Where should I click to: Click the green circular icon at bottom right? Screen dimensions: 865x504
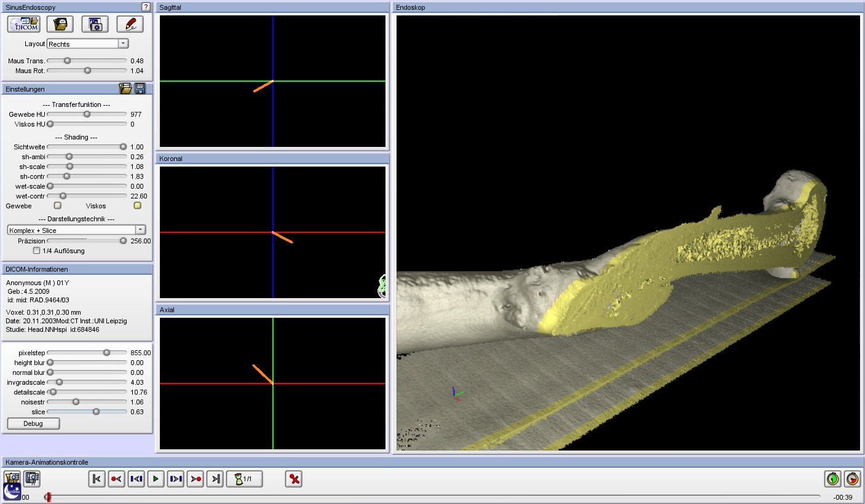pyautogui.click(x=832, y=478)
